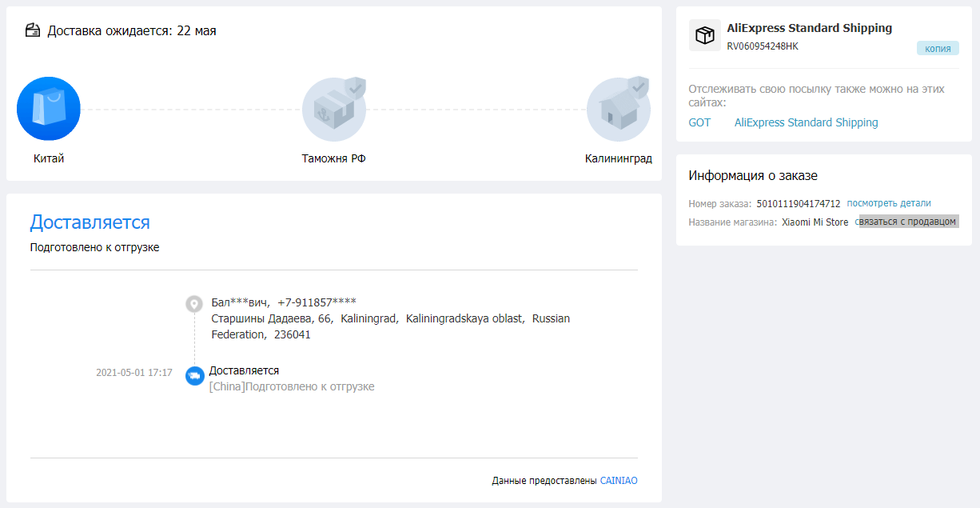The width and height of the screenshot is (980, 508).
Task: Open AliExpress Standard Shipping tracking link
Action: tap(806, 122)
